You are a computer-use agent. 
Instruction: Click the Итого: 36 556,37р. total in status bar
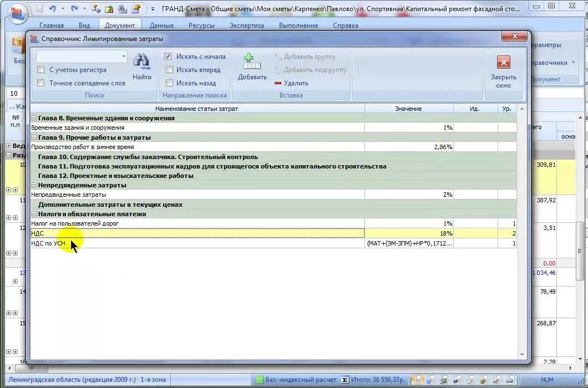(x=378, y=380)
